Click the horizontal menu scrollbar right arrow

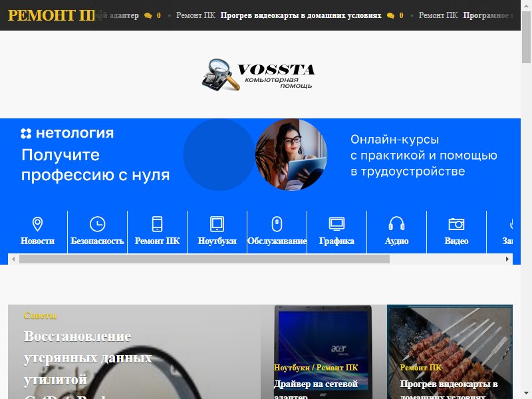[x=507, y=259]
